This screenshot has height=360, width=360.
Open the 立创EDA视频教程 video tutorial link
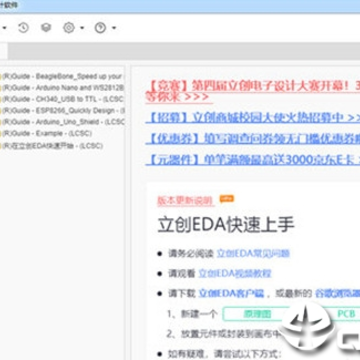(235, 274)
